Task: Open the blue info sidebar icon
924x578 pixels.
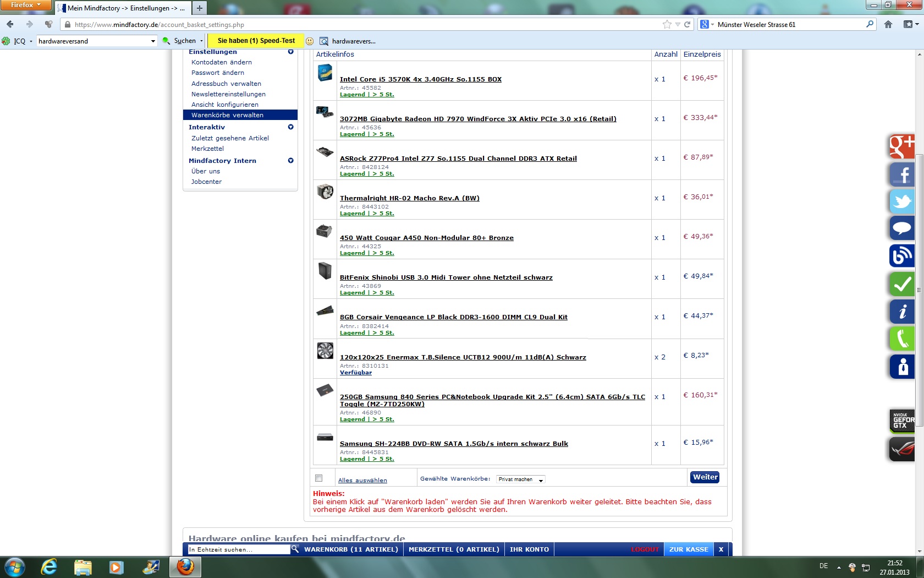Action: 902,312
